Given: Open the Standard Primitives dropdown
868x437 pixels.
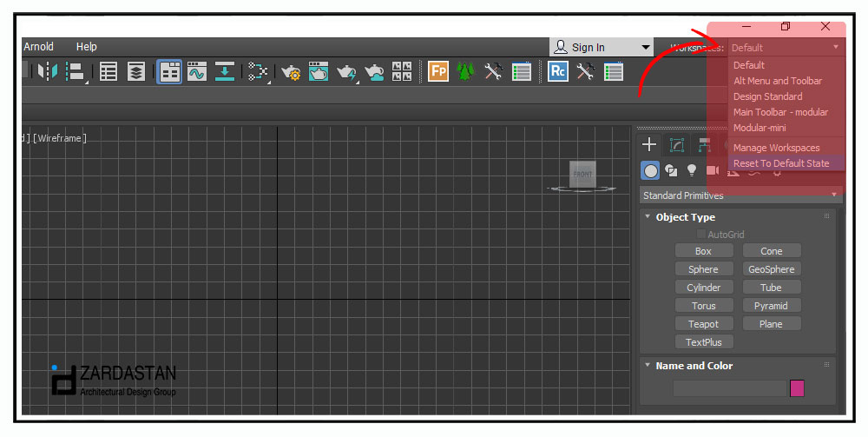Looking at the screenshot, I should 740,195.
